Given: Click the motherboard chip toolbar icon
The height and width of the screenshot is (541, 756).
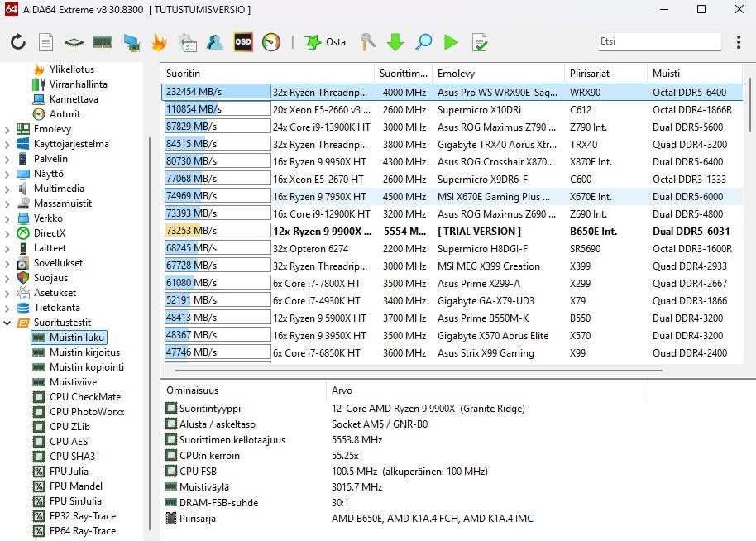Looking at the screenshot, I should (74, 43).
